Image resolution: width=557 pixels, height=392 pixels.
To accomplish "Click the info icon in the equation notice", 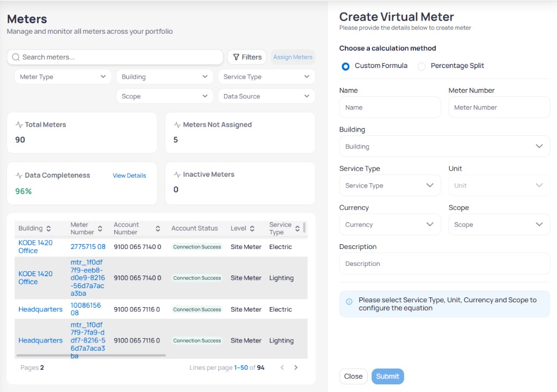I will coord(349,301).
